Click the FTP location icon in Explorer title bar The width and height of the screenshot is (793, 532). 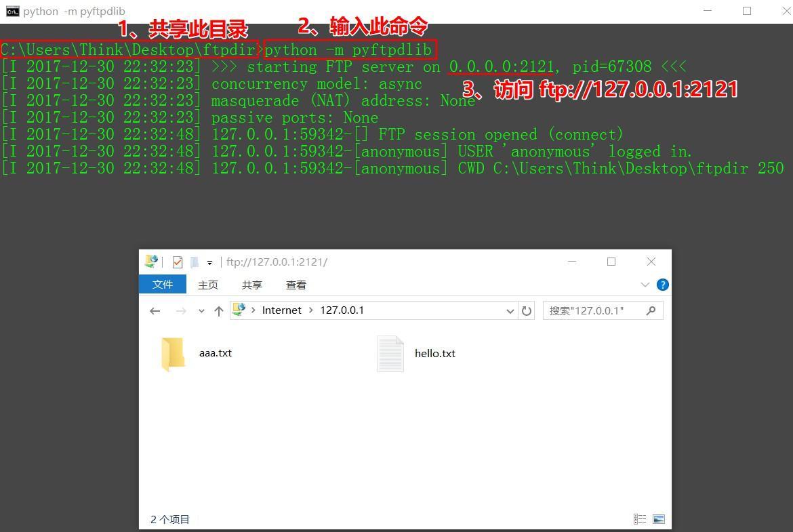(x=151, y=262)
